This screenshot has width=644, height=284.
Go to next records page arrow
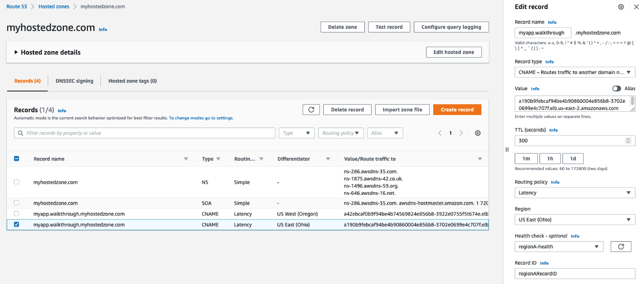click(461, 133)
